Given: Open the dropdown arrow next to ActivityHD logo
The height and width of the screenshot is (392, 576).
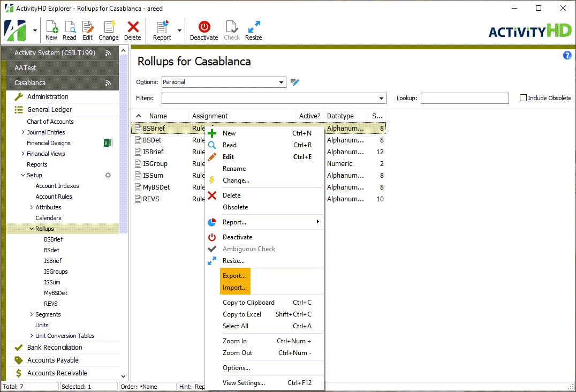Looking at the screenshot, I should click(35, 30).
